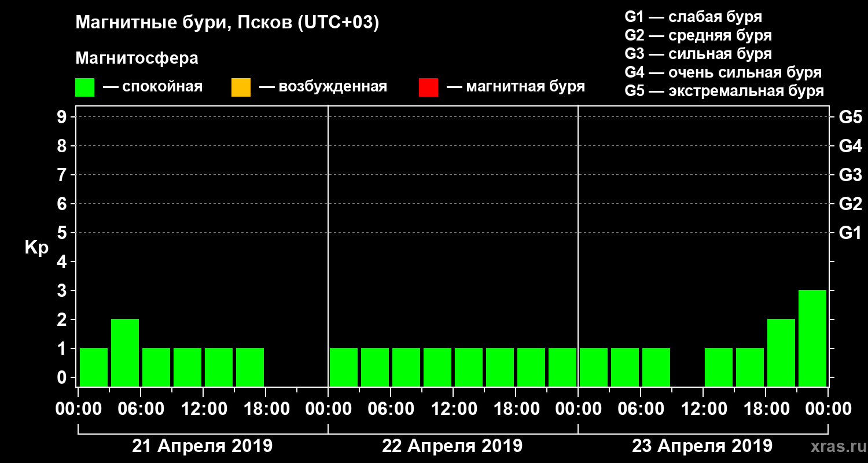Click the green 'спокойная' legend swatch

[84, 87]
